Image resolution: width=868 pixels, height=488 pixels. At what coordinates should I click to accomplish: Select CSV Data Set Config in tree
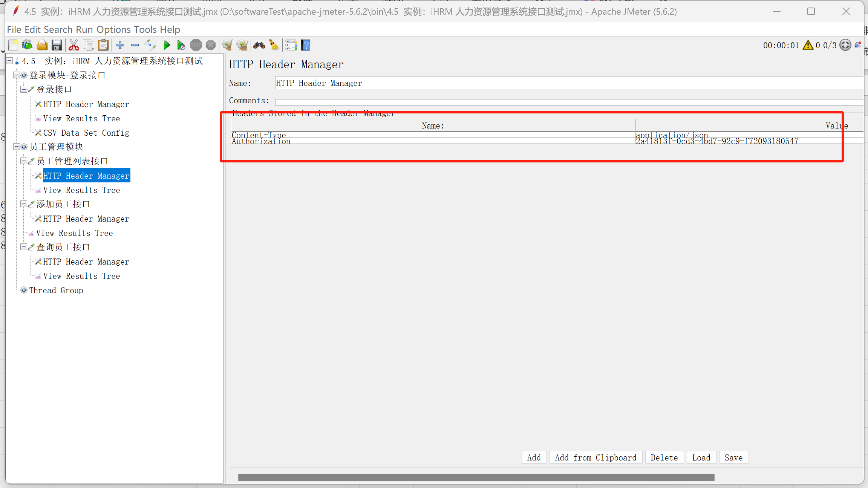tap(86, 133)
